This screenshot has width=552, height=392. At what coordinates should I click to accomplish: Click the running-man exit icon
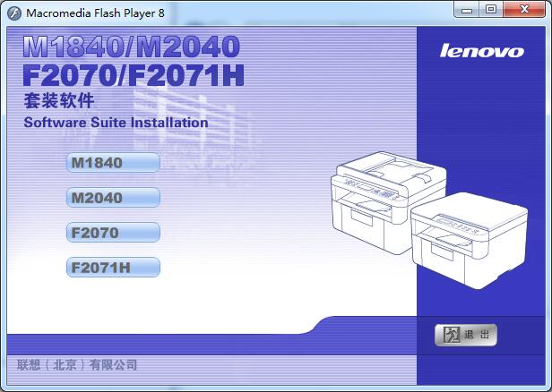click(453, 335)
